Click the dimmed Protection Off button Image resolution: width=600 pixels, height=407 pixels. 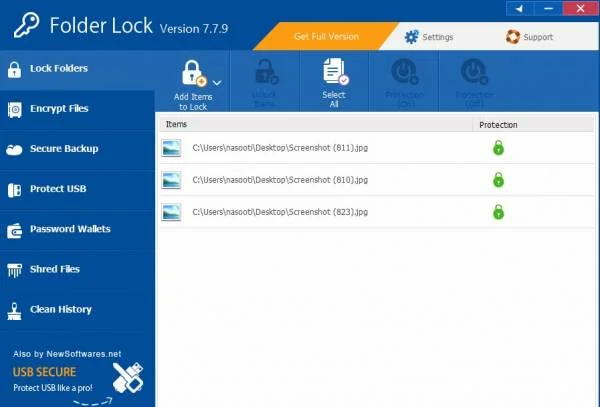pyautogui.click(x=474, y=83)
